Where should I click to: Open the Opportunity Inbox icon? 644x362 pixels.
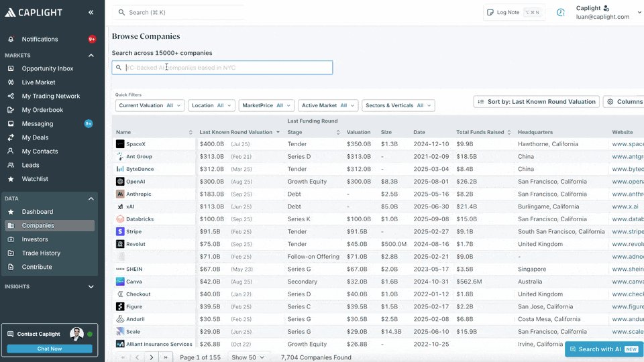11,68
